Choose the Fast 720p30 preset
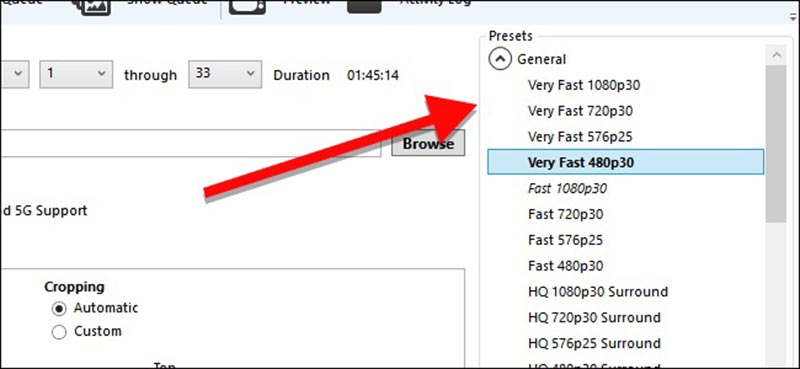This screenshot has height=369, width=800. pos(565,214)
